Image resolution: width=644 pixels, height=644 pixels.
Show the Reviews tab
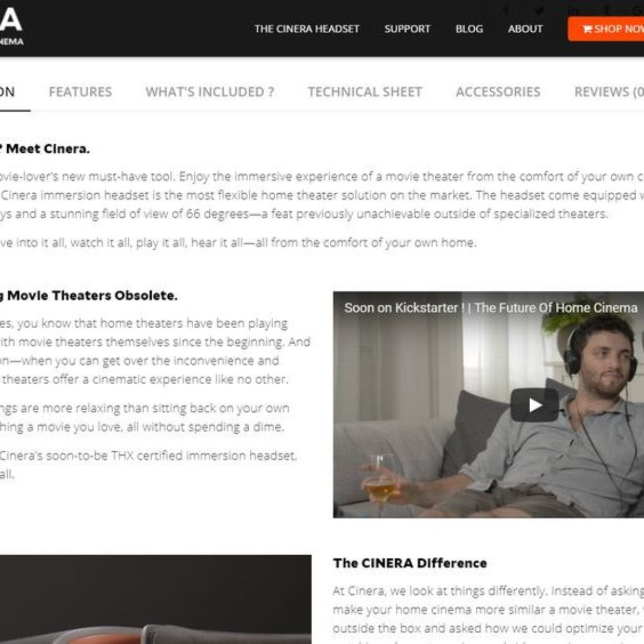(609, 92)
